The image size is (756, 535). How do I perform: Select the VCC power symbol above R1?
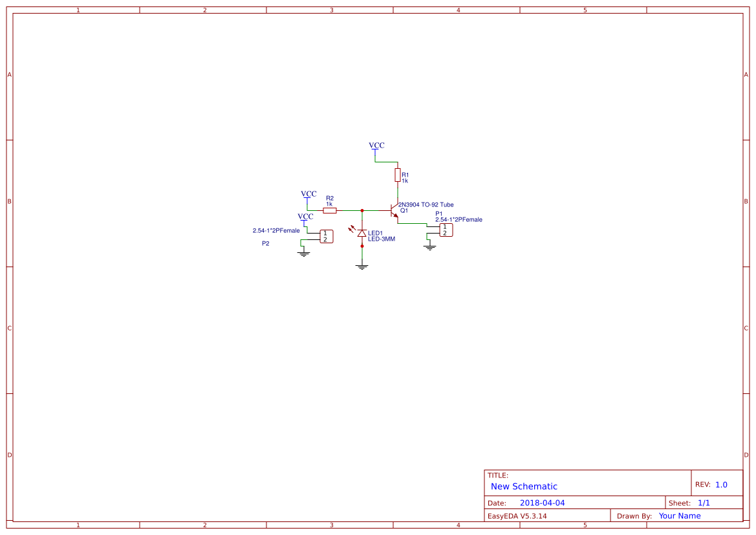(x=376, y=147)
